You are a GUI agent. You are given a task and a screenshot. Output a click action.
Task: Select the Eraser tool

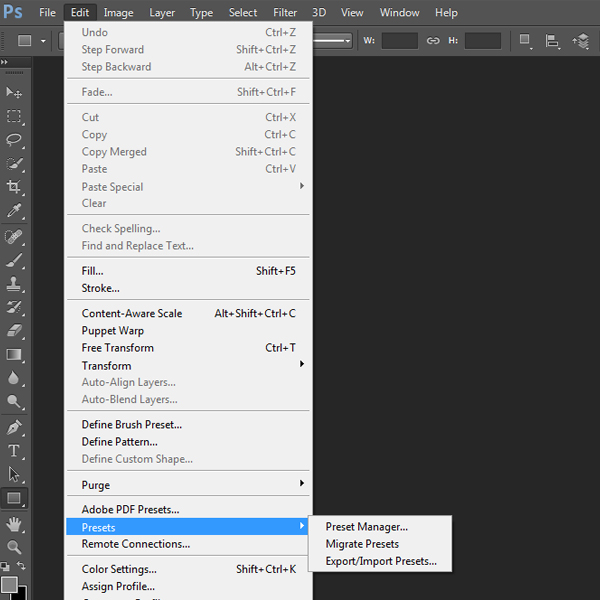click(14, 331)
